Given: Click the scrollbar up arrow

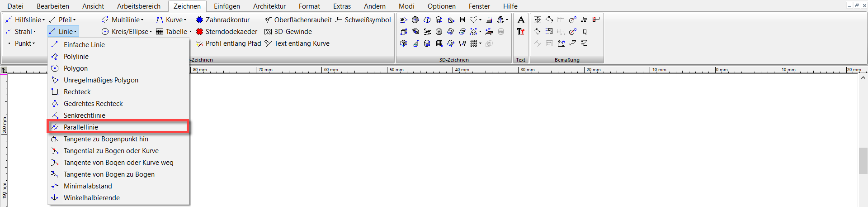Looking at the screenshot, I should click(x=863, y=78).
